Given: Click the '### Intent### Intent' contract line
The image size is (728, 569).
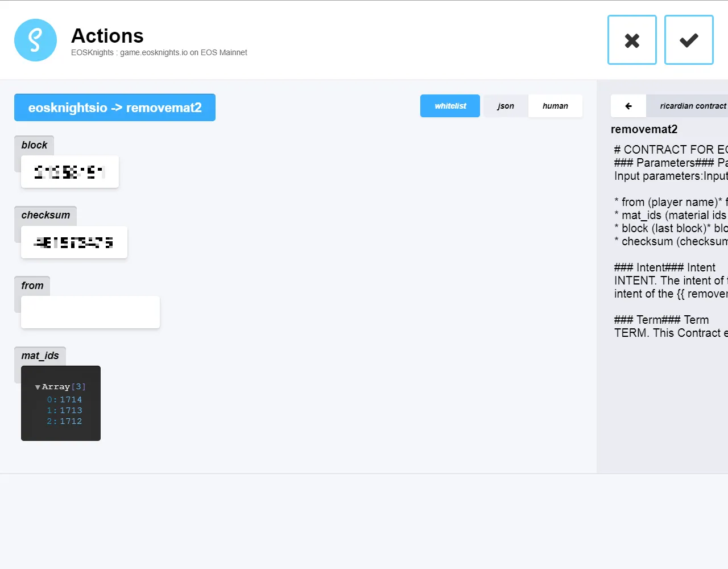Looking at the screenshot, I should click(x=665, y=267).
